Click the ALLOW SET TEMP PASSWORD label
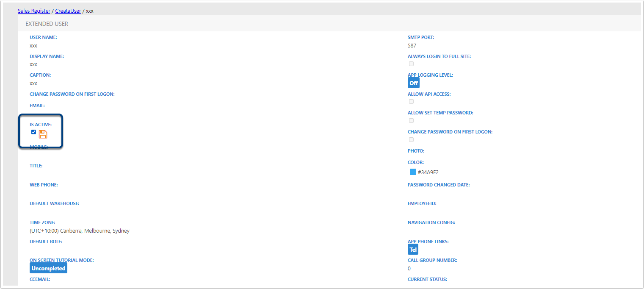Screen dimensions: 644x289 pyautogui.click(x=440, y=113)
